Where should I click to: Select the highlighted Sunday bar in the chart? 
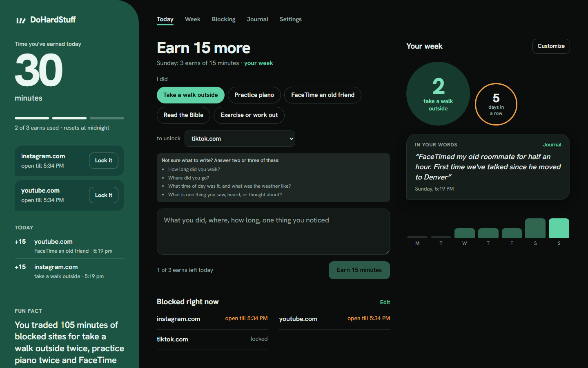559,228
